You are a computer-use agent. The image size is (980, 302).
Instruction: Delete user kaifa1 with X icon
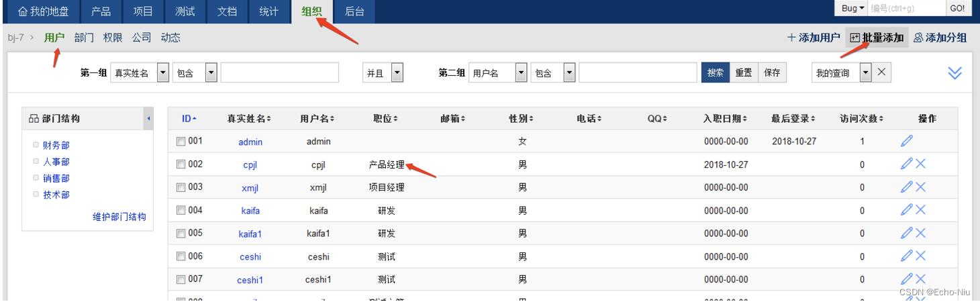[x=920, y=233]
